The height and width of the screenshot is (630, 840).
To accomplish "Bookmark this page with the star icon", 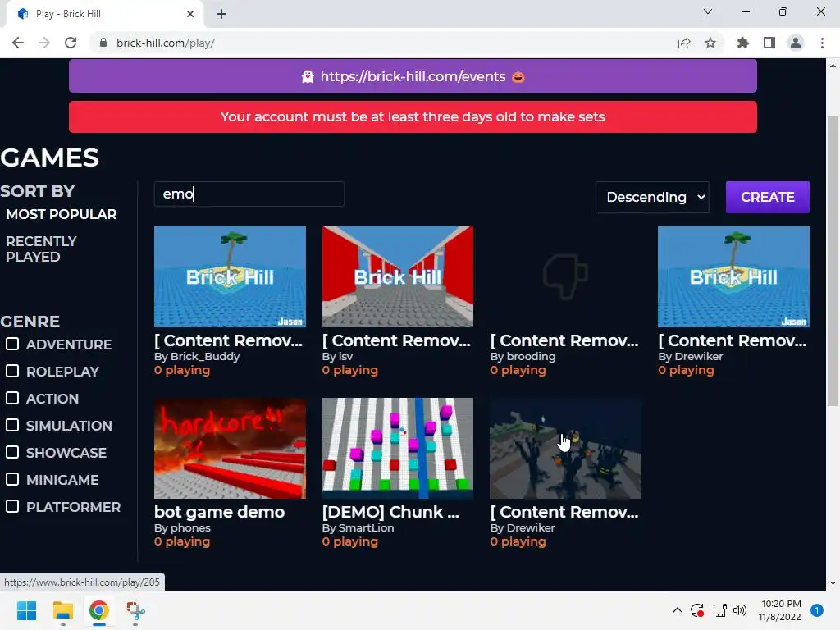I will [710, 43].
